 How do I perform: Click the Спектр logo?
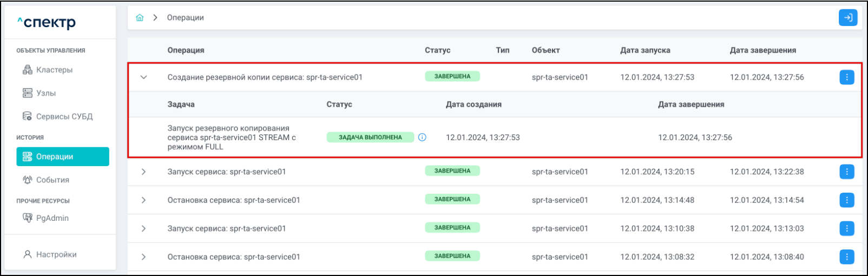point(47,23)
